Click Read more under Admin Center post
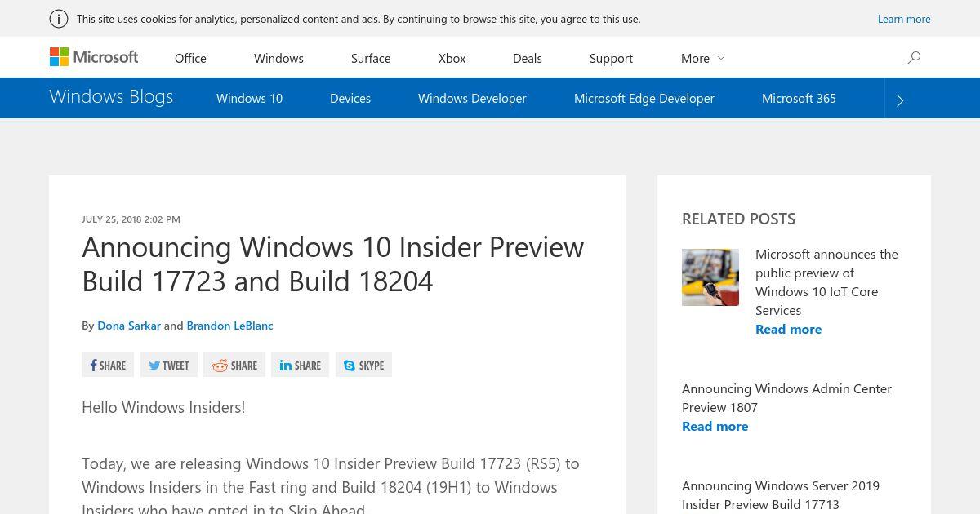The width and height of the screenshot is (980, 514). tap(715, 426)
